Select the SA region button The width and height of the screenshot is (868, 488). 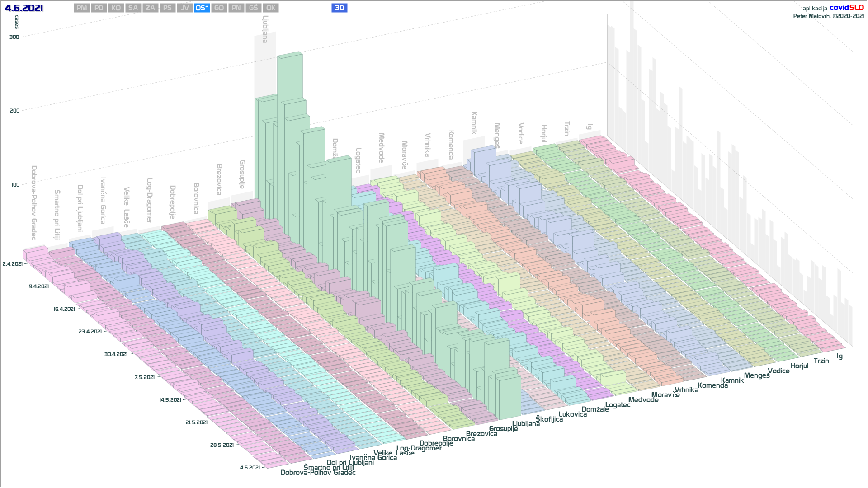pos(133,8)
